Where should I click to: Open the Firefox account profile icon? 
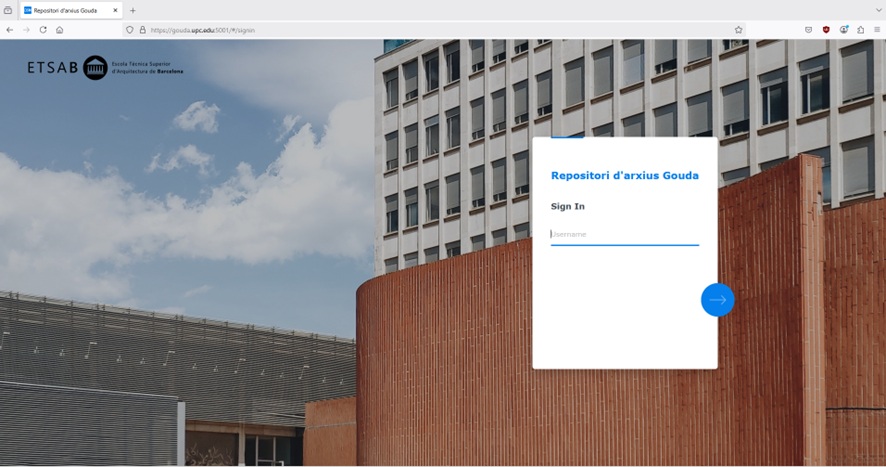[x=843, y=30]
